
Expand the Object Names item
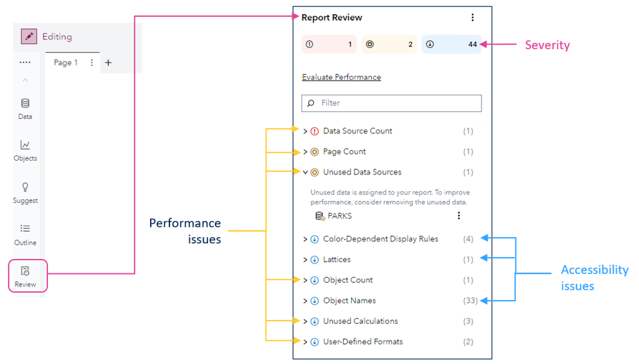(x=305, y=301)
